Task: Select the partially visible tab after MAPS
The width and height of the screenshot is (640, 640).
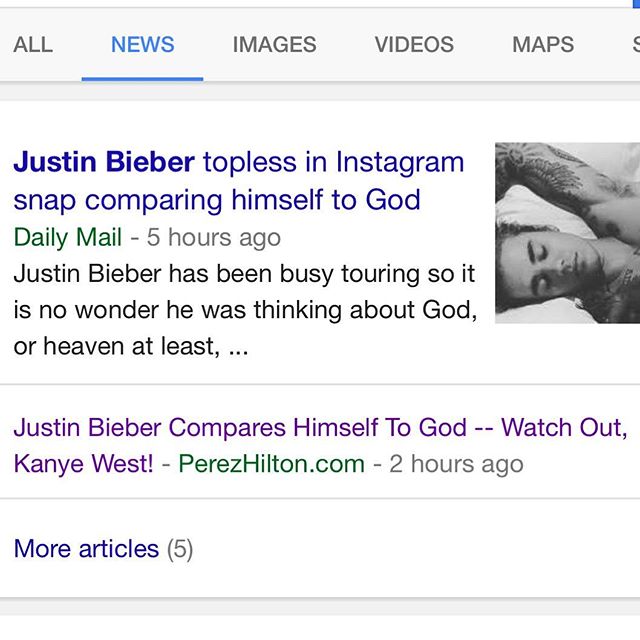Action: tap(636, 44)
